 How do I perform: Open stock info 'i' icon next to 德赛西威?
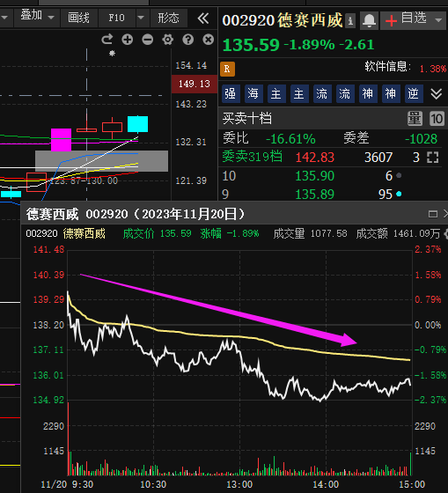350,21
